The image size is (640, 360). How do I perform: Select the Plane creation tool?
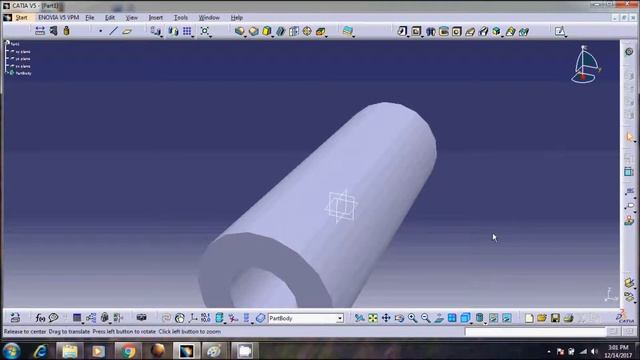tap(127, 31)
